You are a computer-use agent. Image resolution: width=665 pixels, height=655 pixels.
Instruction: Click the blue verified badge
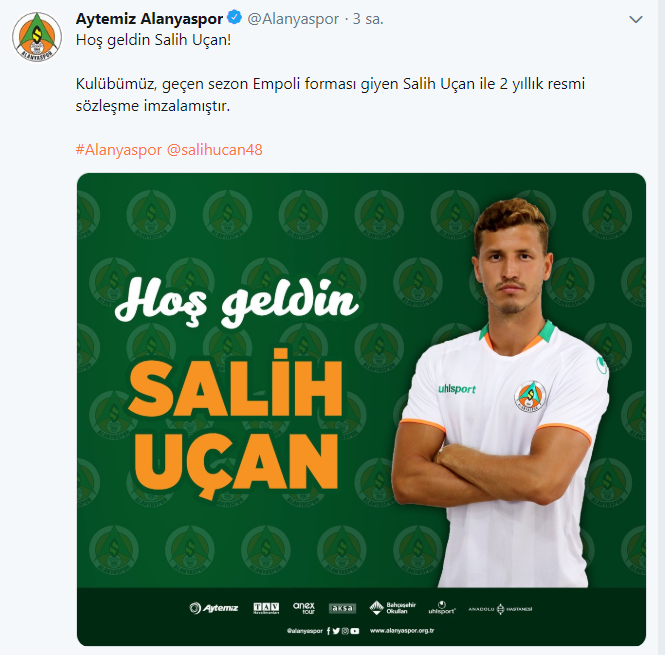point(234,18)
